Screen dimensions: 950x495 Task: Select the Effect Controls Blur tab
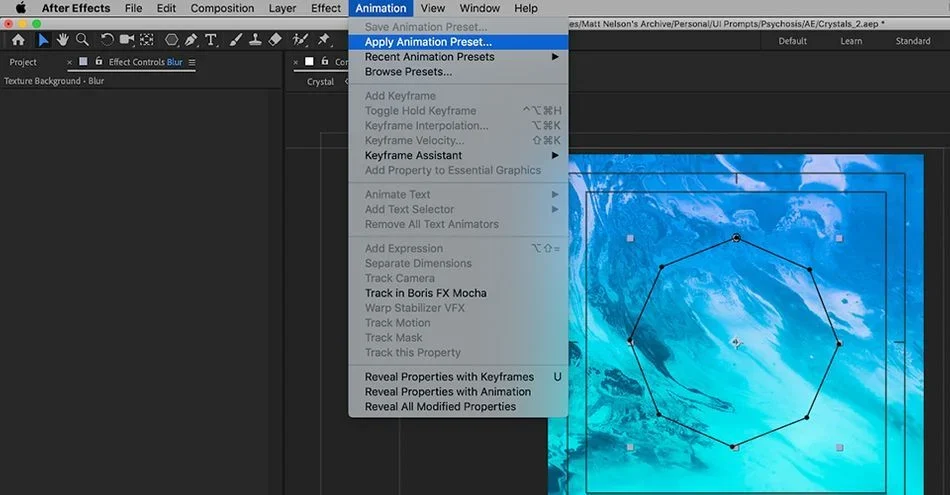[145, 62]
